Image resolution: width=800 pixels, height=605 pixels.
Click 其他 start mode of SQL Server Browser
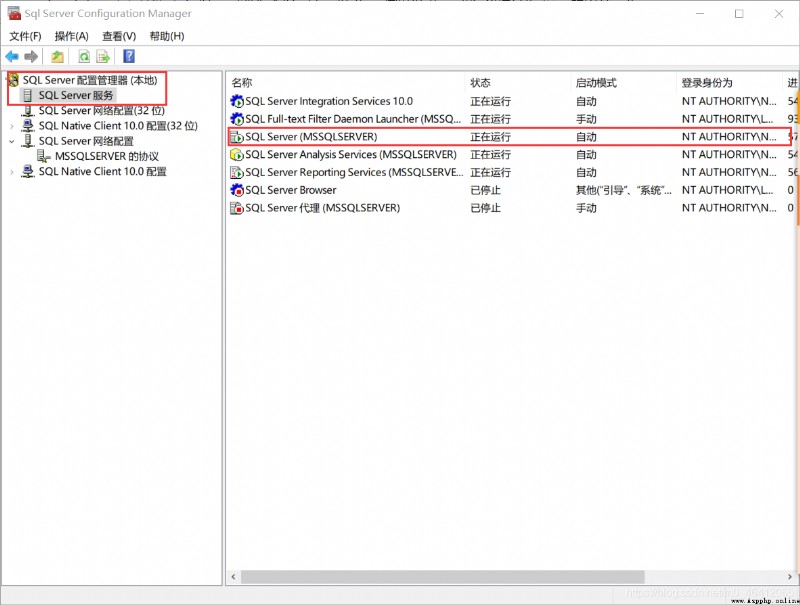[x=623, y=190]
